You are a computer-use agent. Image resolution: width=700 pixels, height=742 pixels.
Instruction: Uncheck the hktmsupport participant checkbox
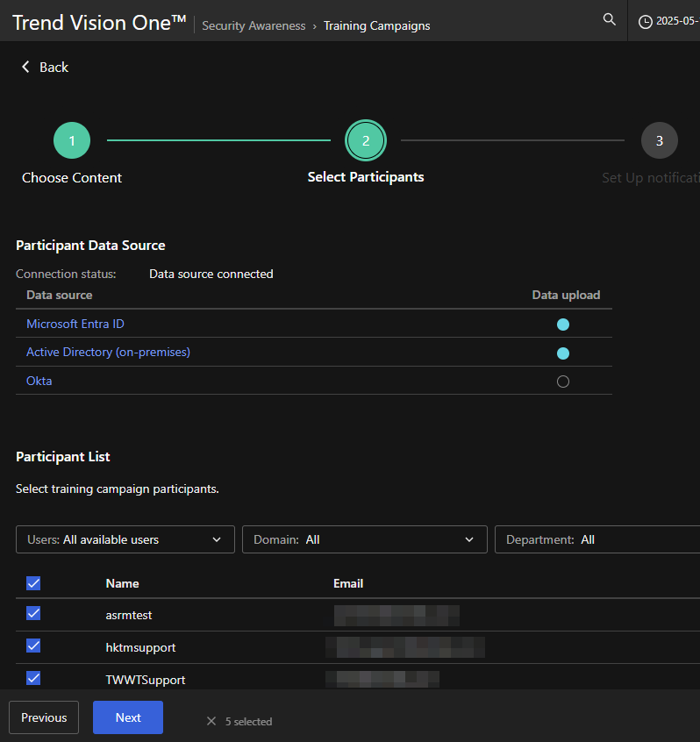(33, 646)
